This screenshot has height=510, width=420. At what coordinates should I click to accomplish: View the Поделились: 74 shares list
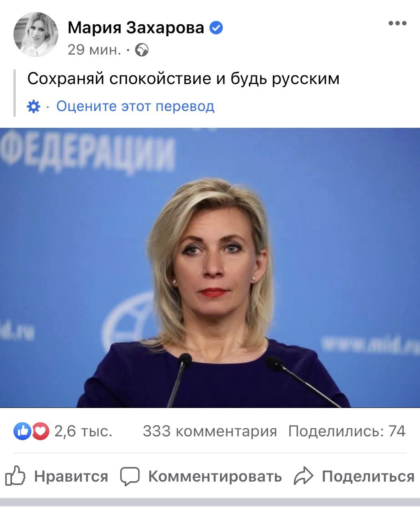(x=347, y=431)
